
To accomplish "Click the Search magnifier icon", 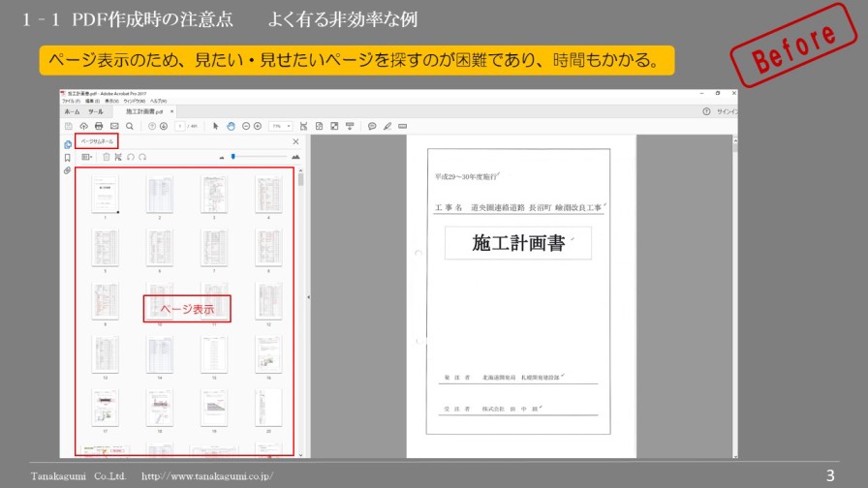I will point(129,126).
